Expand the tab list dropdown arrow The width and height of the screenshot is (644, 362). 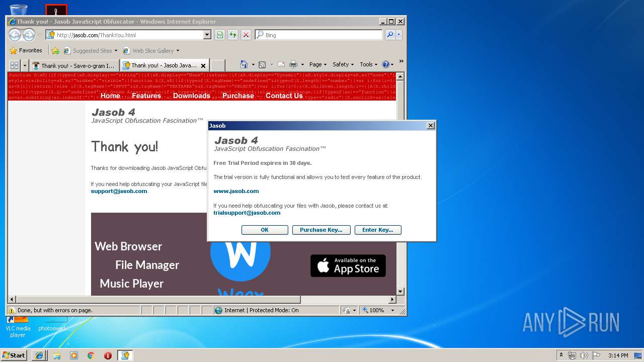(25, 65)
